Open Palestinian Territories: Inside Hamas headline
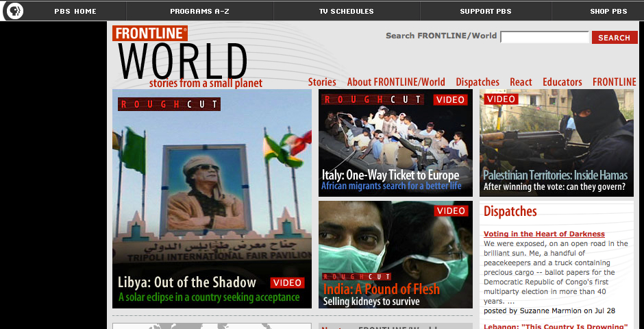The width and height of the screenshot is (644, 329). 556,175
